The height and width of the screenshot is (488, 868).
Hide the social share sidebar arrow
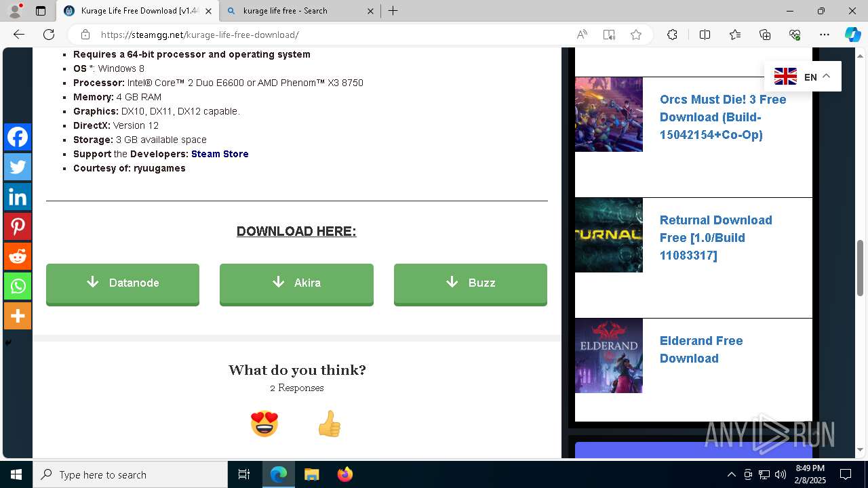click(8, 343)
